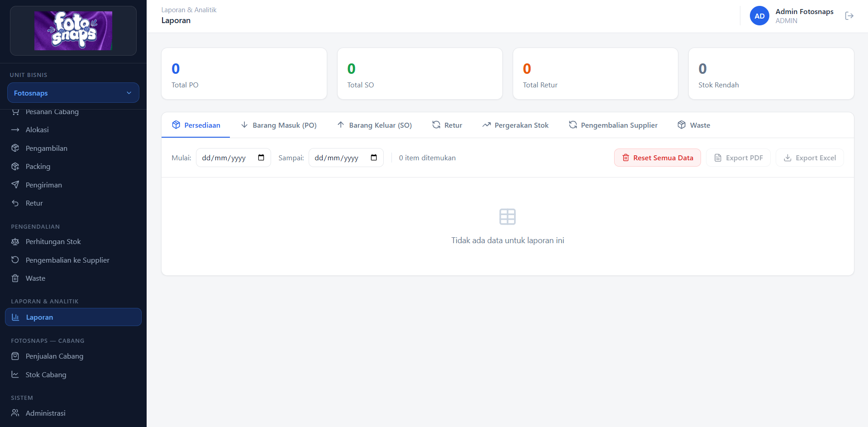Click the Penjualan Cabang bag icon
868x427 pixels.
15,356
